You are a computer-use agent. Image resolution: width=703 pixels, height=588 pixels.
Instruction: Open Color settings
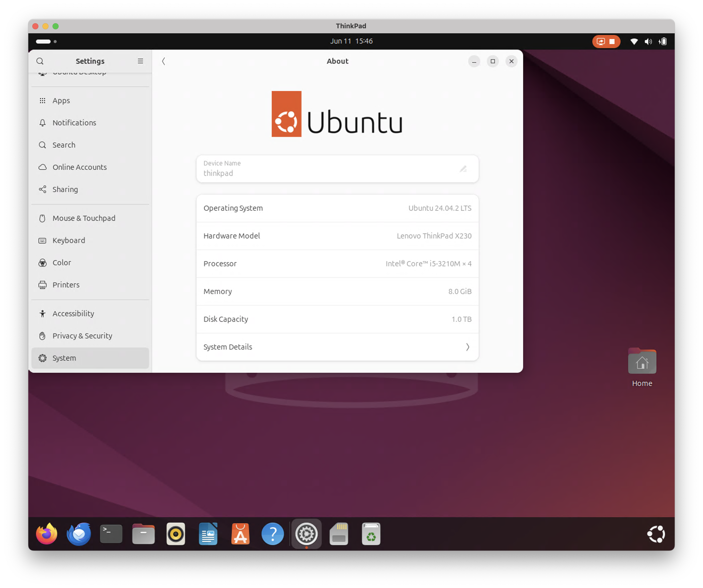pos(62,262)
